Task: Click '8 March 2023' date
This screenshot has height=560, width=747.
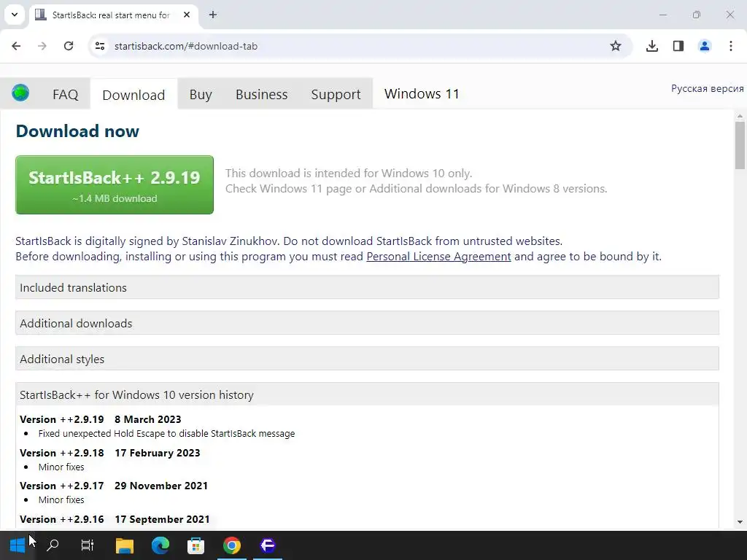Action: point(147,419)
